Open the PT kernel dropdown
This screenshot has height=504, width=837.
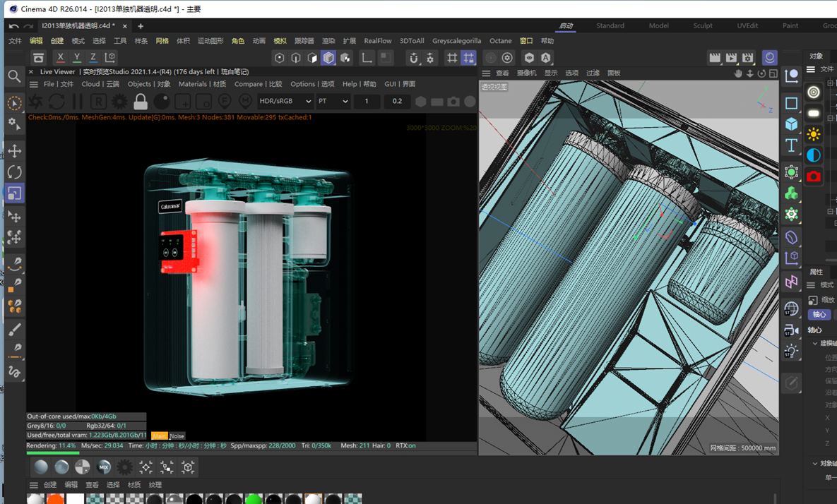(333, 101)
